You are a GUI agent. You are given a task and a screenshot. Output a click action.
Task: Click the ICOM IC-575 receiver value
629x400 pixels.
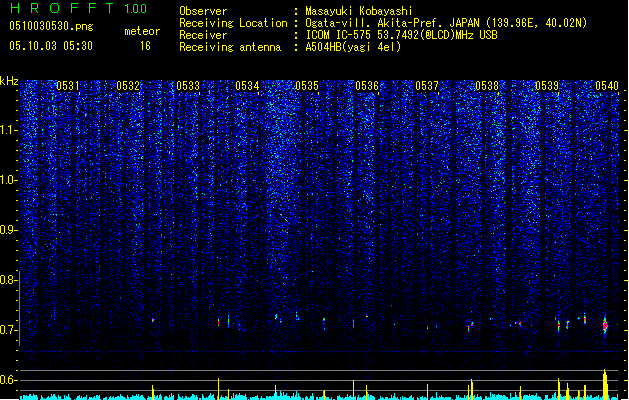click(x=401, y=35)
